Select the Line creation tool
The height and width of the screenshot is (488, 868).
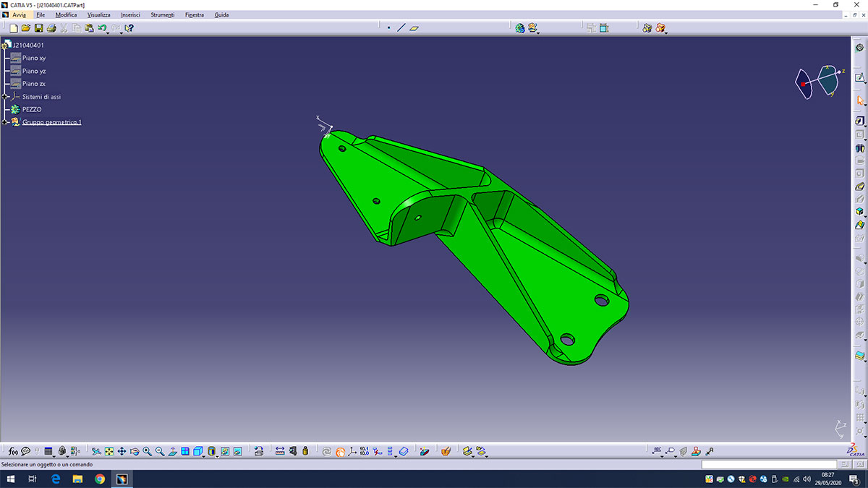click(401, 28)
